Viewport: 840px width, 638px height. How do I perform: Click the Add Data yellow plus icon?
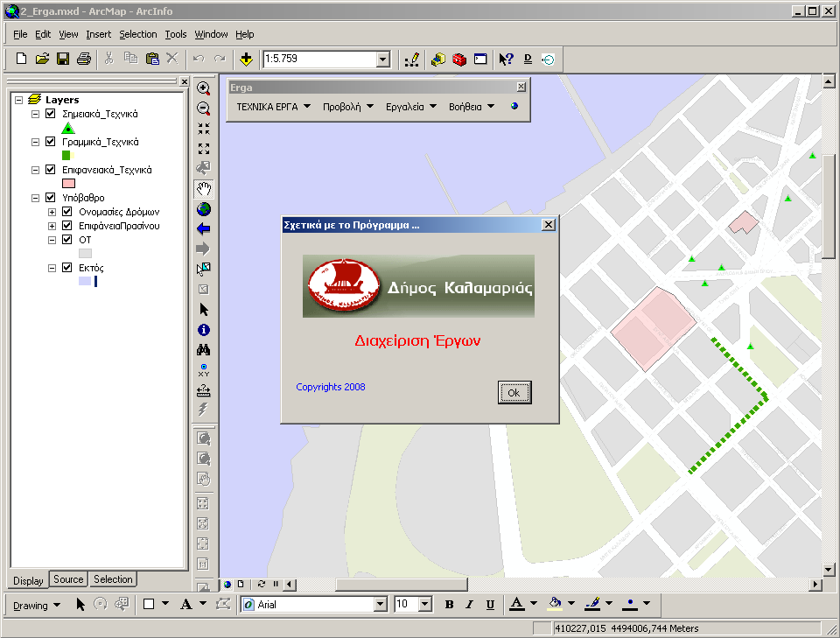pyautogui.click(x=246, y=59)
